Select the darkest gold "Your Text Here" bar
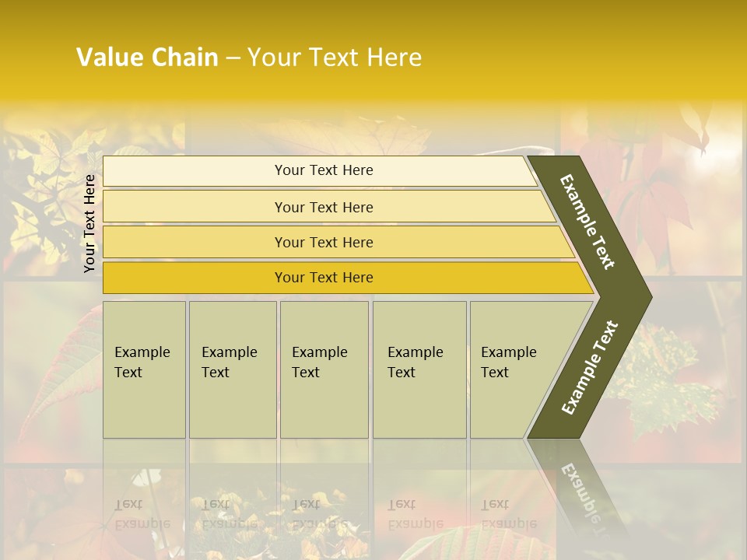Viewport: 747px width, 560px height. click(x=323, y=278)
